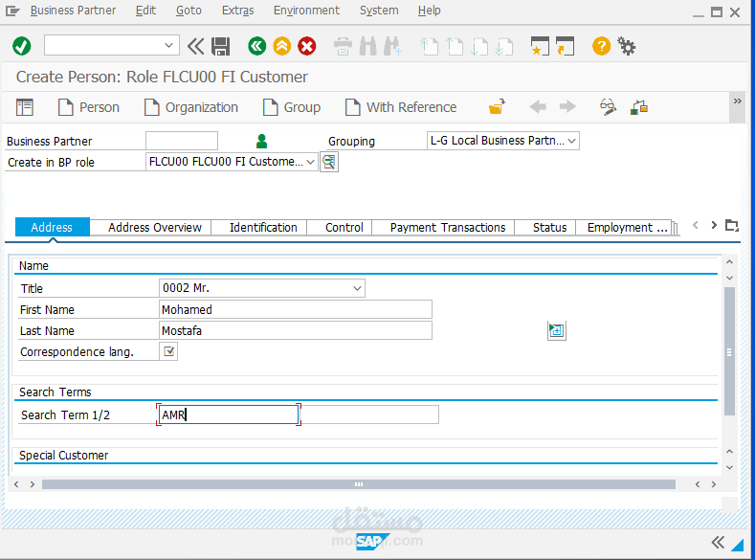The image size is (755, 560).
Task: Click the Relationships icon
Action: 639,107
